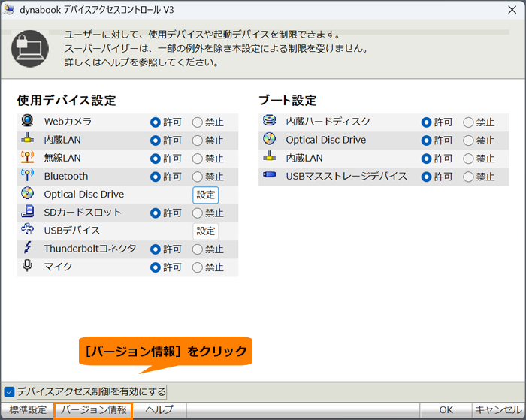Click the USBマスストレージデバイス label

[346, 176]
